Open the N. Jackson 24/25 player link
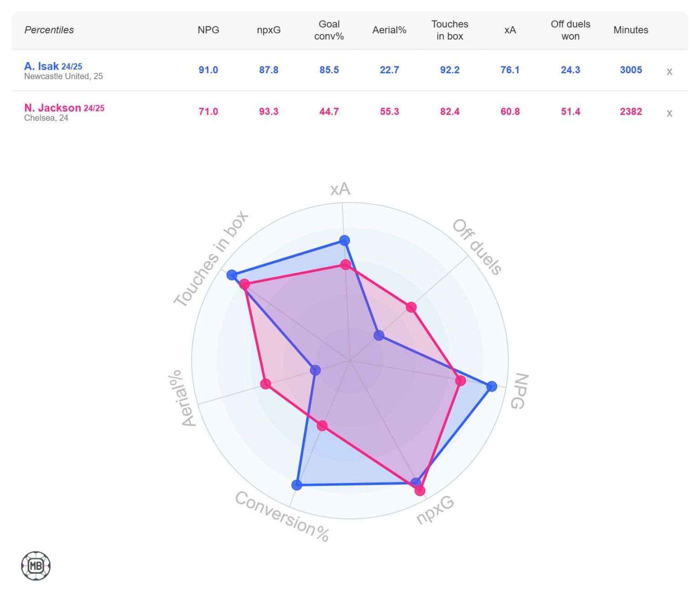The width and height of the screenshot is (700, 612). coord(64,108)
